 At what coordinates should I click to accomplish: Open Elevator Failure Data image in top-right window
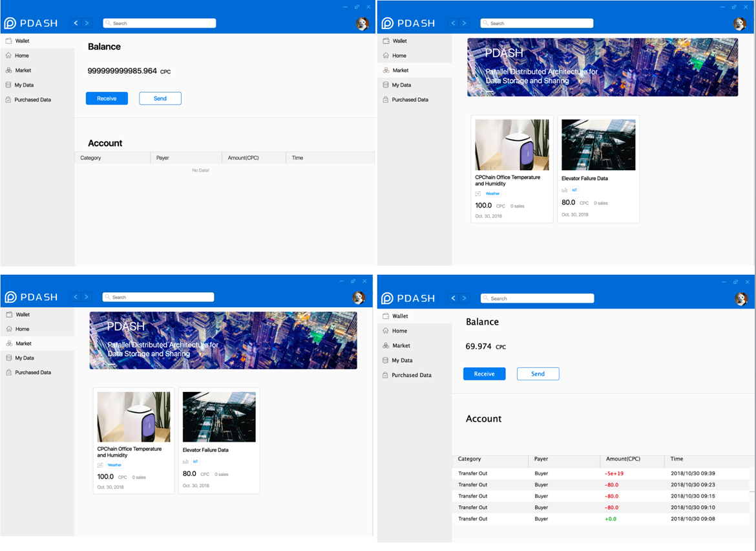(598, 145)
